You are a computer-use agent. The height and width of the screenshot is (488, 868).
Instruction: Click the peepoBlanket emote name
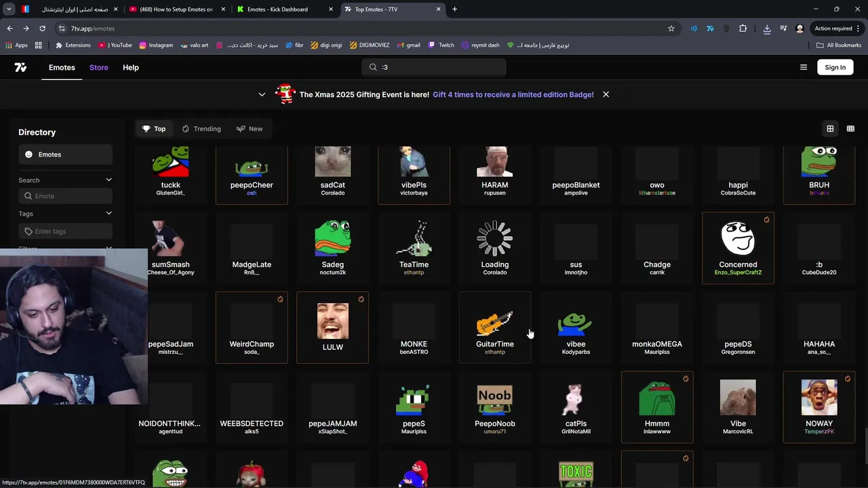pyautogui.click(x=576, y=185)
